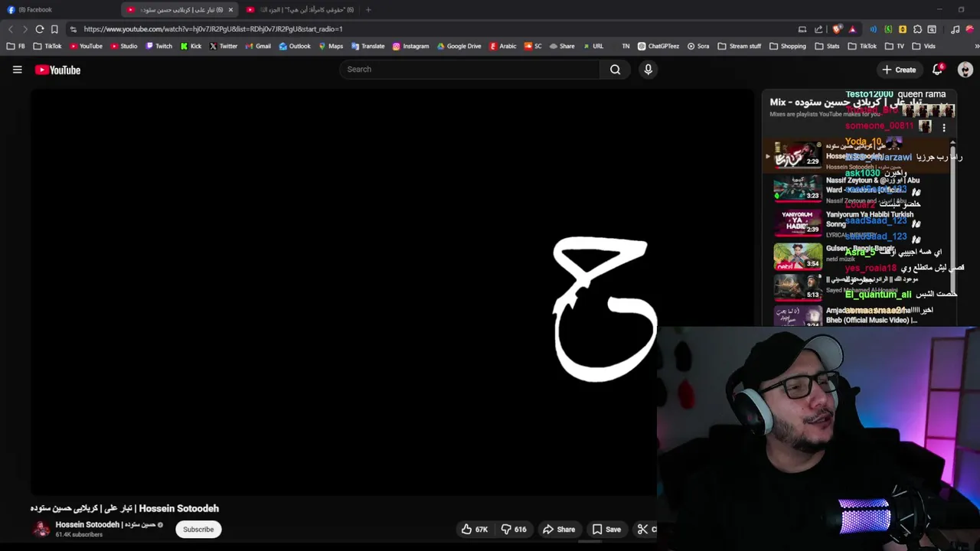Open the Studio bookmark
This screenshot has height=551, width=980.
(x=123, y=46)
